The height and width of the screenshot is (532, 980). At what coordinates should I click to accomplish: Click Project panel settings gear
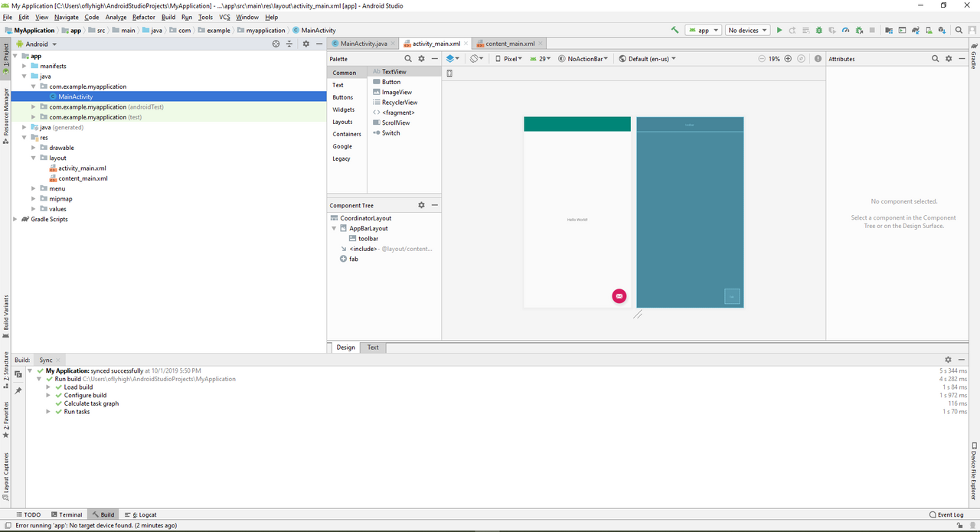305,44
